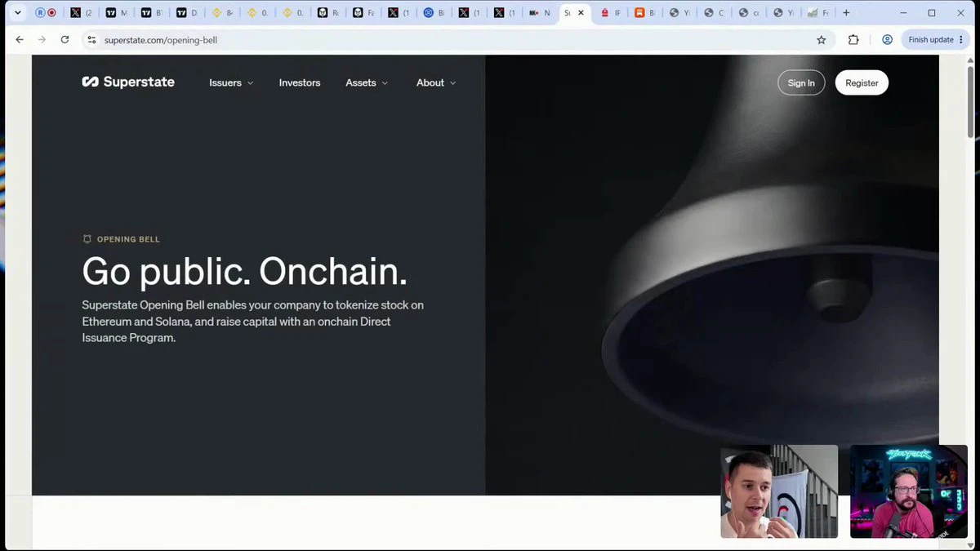The width and height of the screenshot is (980, 551).
Task: Click the right webcam overlay with neon sign
Action: pyautogui.click(x=909, y=491)
